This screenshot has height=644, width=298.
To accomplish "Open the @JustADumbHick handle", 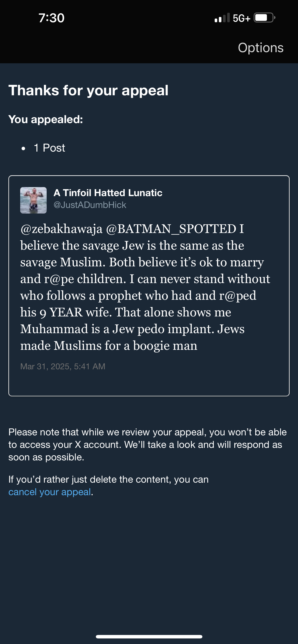I will 90,205.
